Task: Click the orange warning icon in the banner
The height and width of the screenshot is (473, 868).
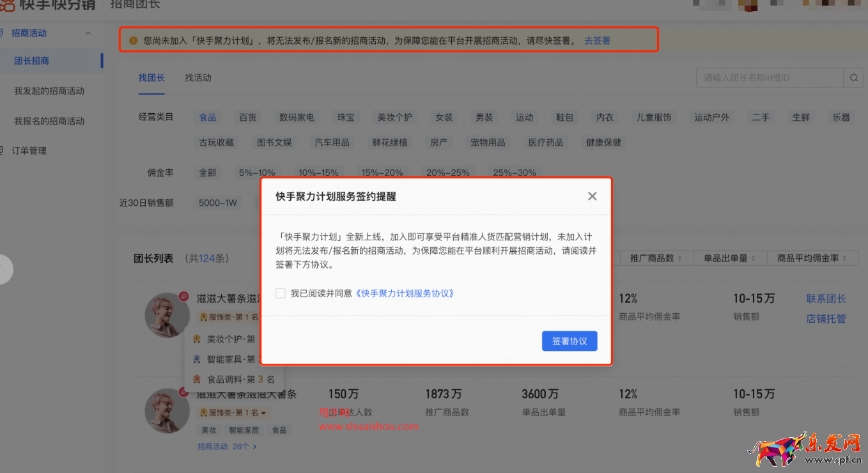Action: (134, 40)
